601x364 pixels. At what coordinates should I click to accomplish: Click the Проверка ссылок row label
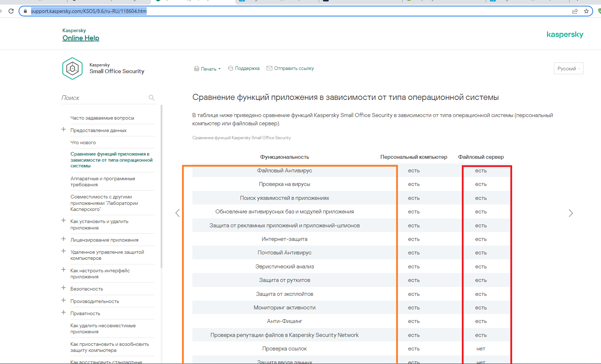pos(284,349)
